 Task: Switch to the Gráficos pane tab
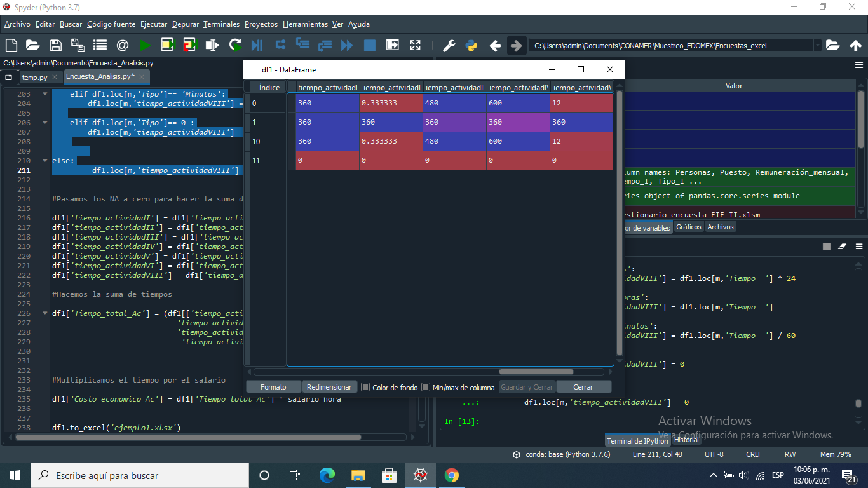(x=689, y=227)
